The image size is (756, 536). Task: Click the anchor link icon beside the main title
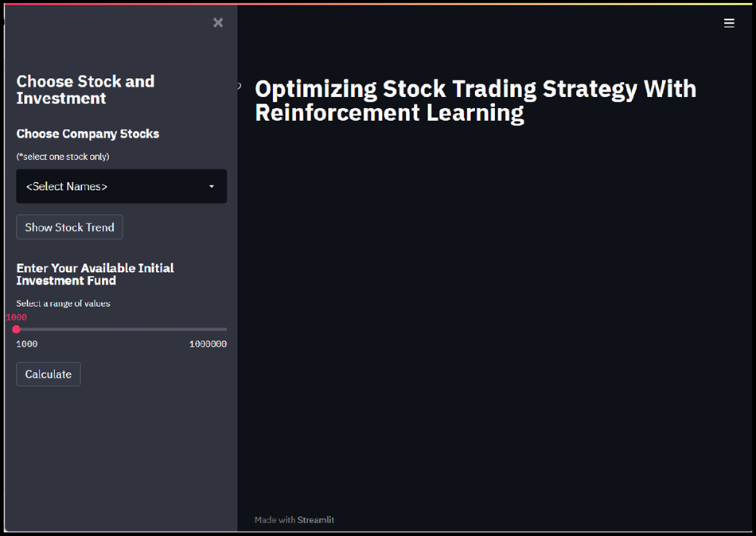(x=239, y=87)
